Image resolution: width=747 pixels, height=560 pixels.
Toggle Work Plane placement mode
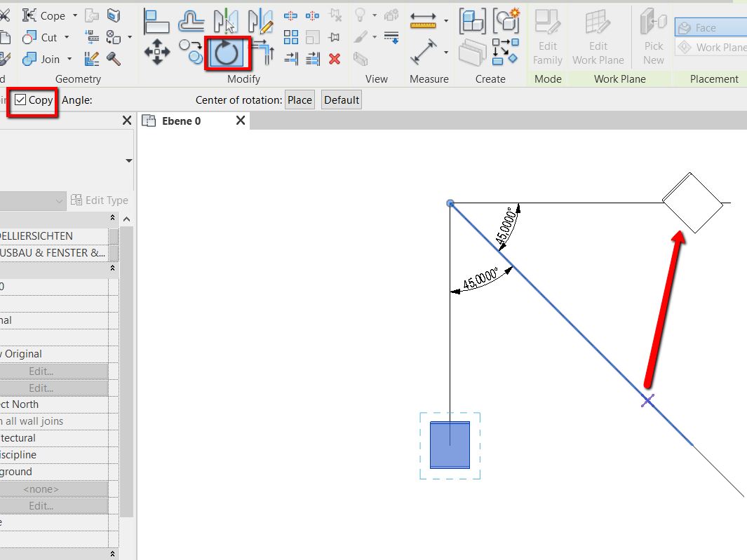click(711, 47)
